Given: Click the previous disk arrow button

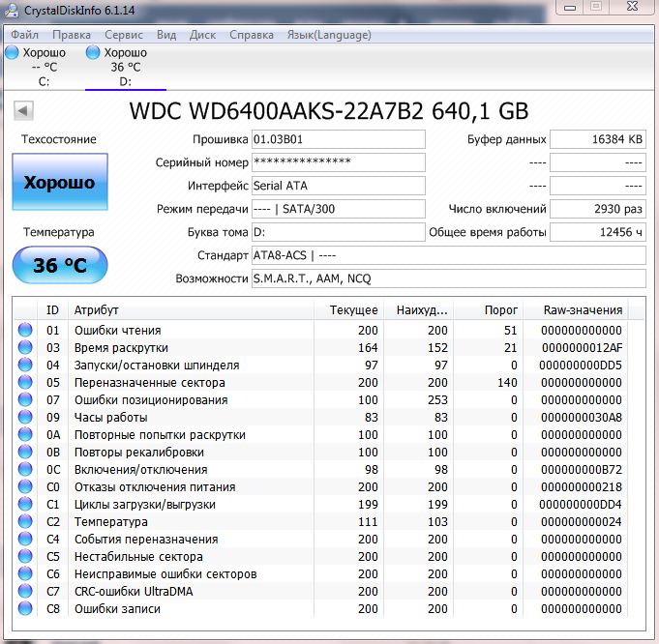Looking at the screenshot, I should coord(23,111).
